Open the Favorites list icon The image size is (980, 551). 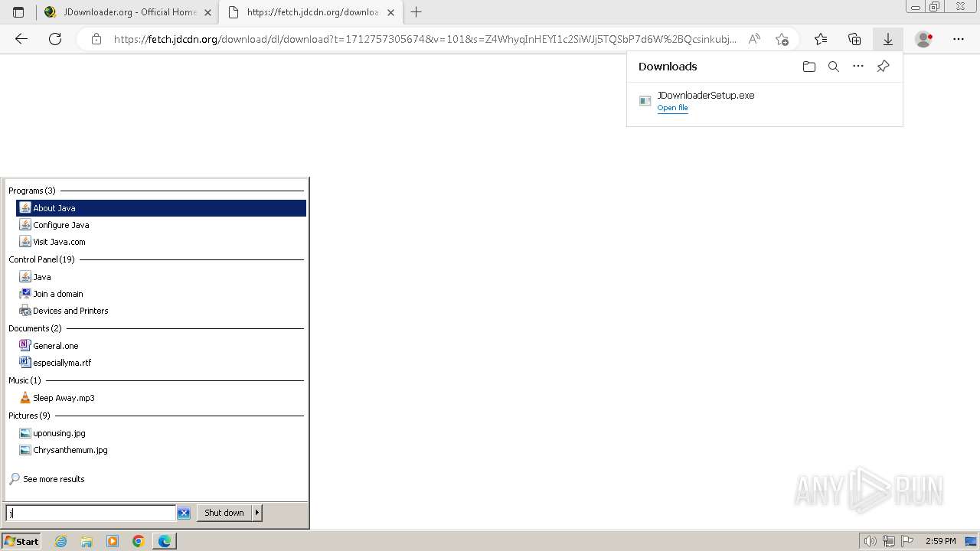tap(821, 39)
